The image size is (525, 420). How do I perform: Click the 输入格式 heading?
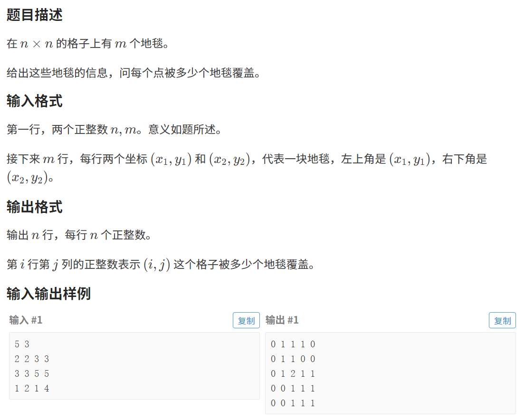pos(35,101)
